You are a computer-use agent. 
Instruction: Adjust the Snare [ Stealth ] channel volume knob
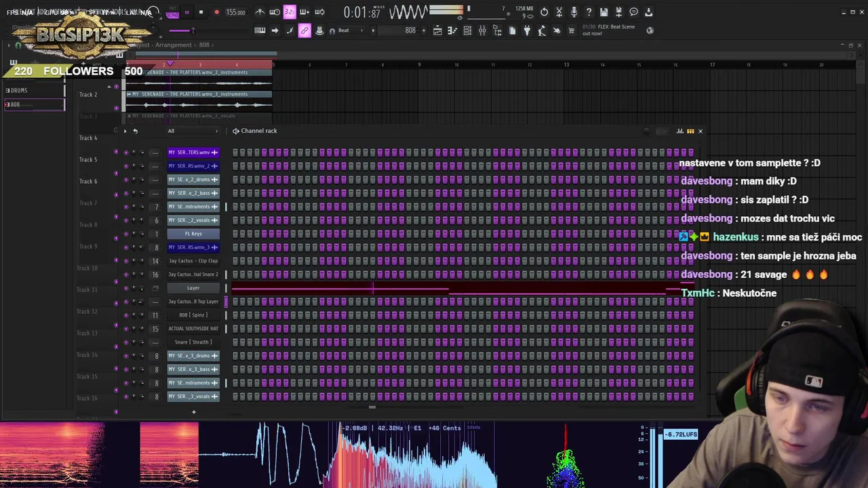[142, 342]
